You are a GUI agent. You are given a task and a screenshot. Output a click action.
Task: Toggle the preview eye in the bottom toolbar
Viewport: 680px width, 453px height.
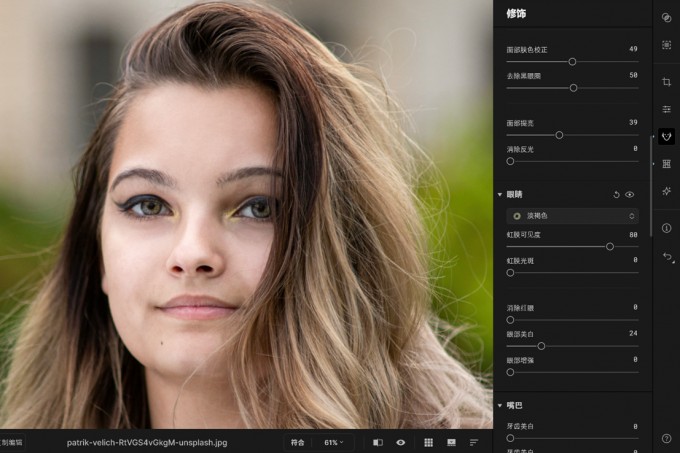click(x=401, y=443)
